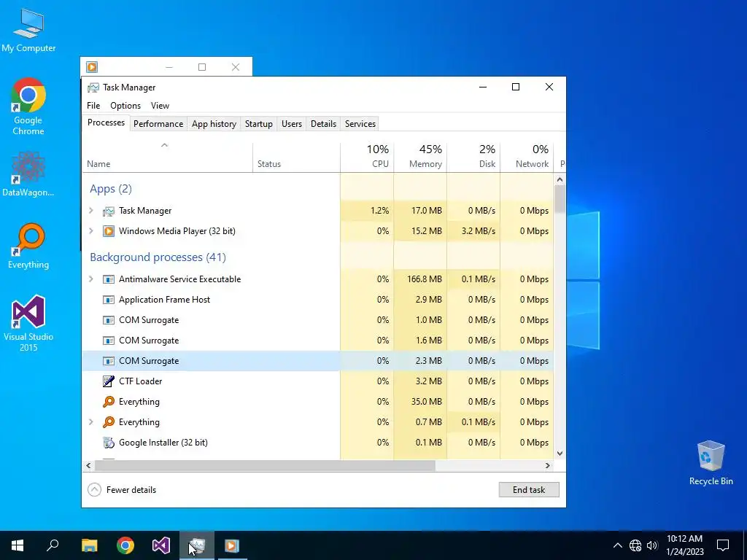The width and height of the screenshot is (747, 560).
Task: Expand the second Everything process row
Action: tap(91, 422)
